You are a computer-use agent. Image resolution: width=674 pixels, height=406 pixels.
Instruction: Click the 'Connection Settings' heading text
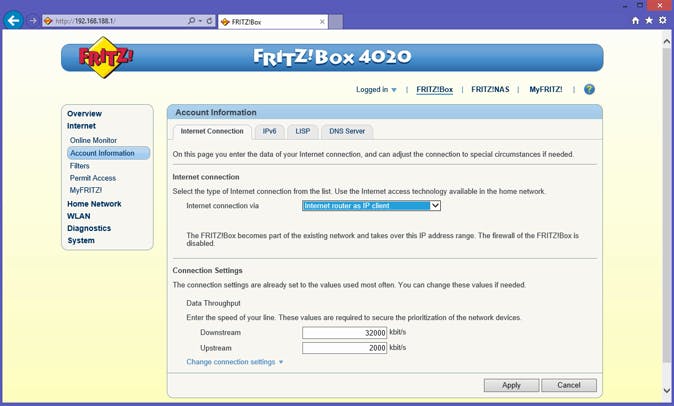tap(207, 271)
